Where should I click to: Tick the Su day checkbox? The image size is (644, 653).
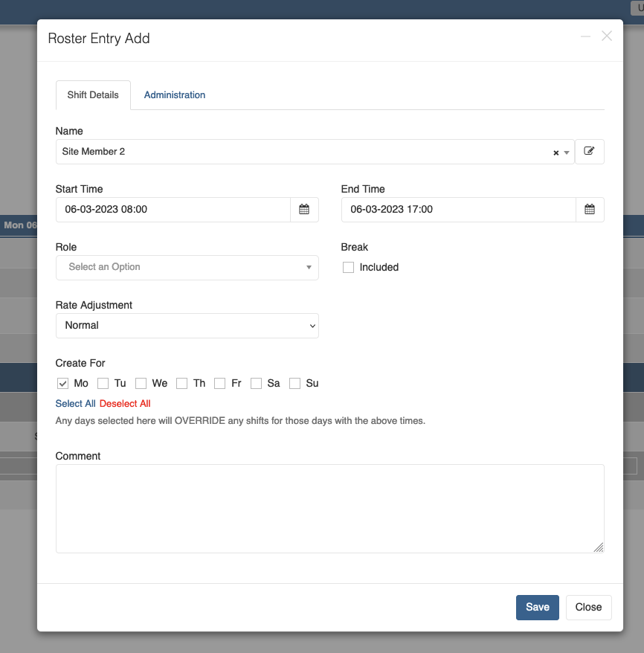294,383
